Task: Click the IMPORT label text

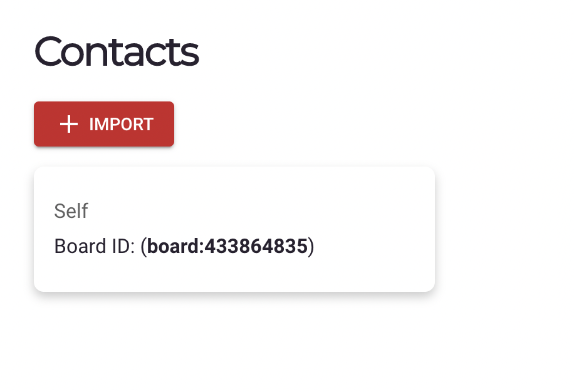Action: [x=121, y=124]
